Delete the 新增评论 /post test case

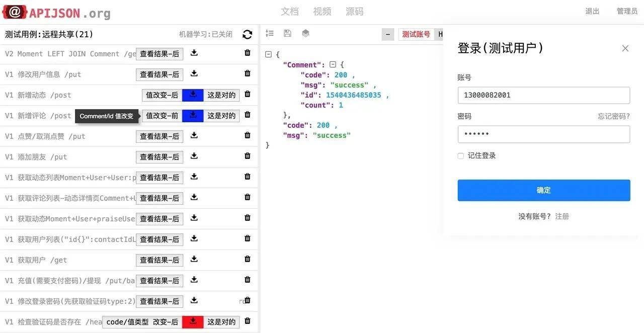[247, 115]
